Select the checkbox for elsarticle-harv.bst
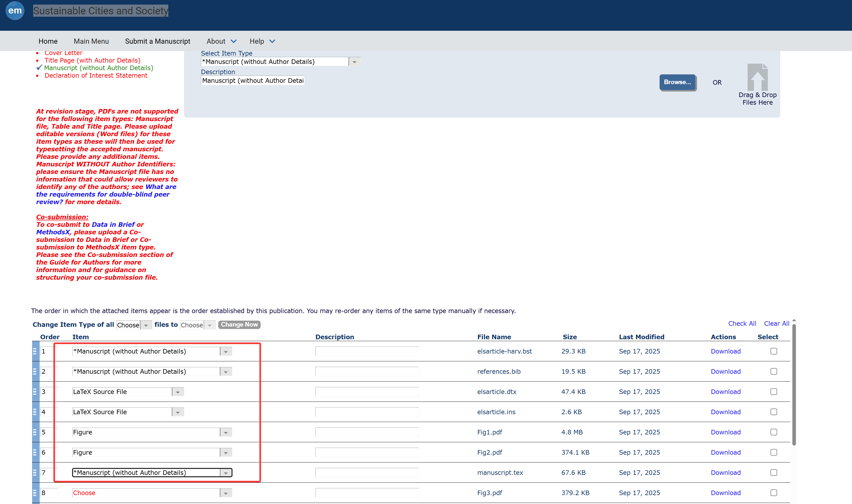This screenshot has width=852, height=504. pyautogui.click(x=773, y=351)
